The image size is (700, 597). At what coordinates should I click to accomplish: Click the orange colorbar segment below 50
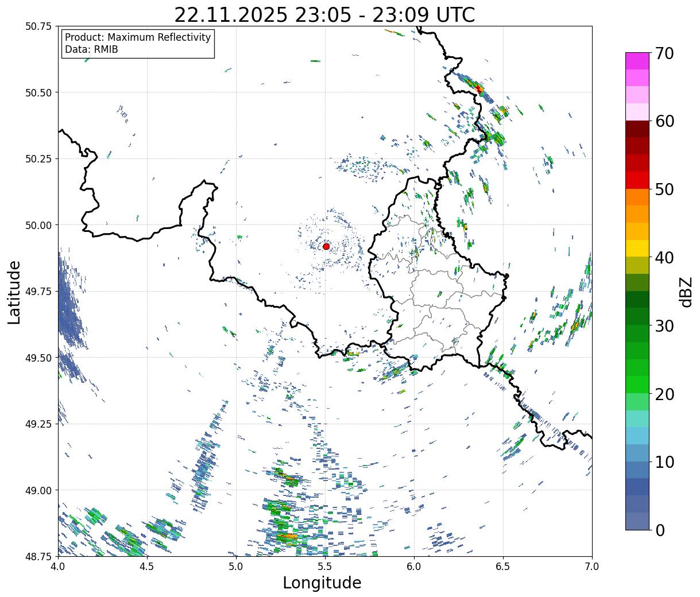point(637,197)
